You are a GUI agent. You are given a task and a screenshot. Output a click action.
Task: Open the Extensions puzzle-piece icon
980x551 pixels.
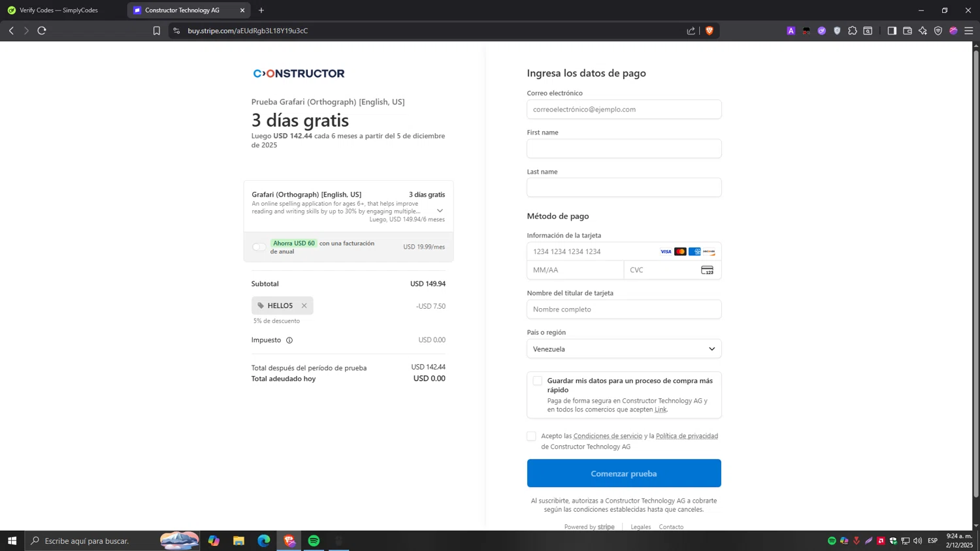pyautogui.click(x=853, y=31)
